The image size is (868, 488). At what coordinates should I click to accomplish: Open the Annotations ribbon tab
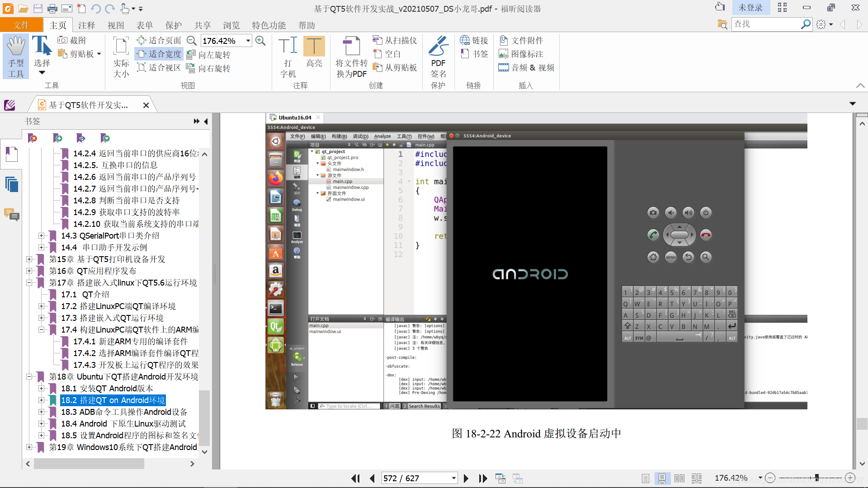(x=86, y=25)
